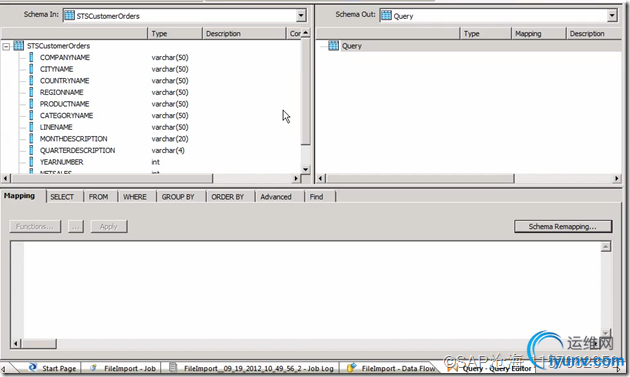Click Schema Out horizontal scrollbar right arrow
630x377 pixels.
click(x=617, y=178)
